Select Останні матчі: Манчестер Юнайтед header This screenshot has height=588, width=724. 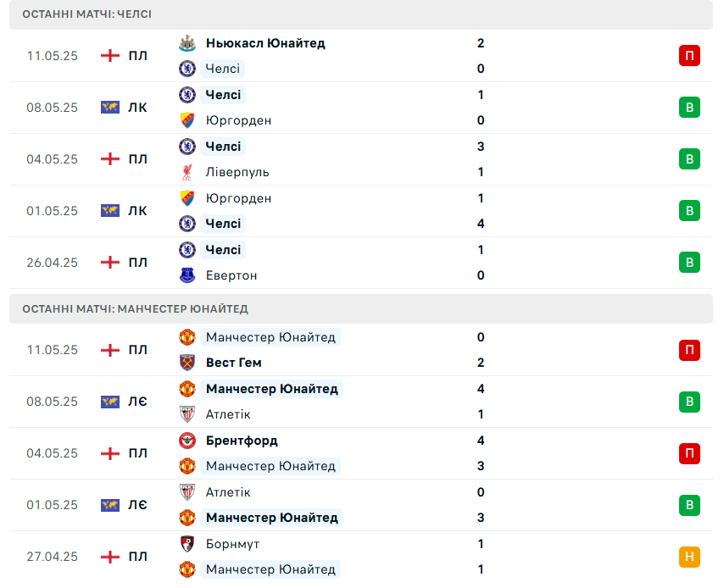point(361,308)
